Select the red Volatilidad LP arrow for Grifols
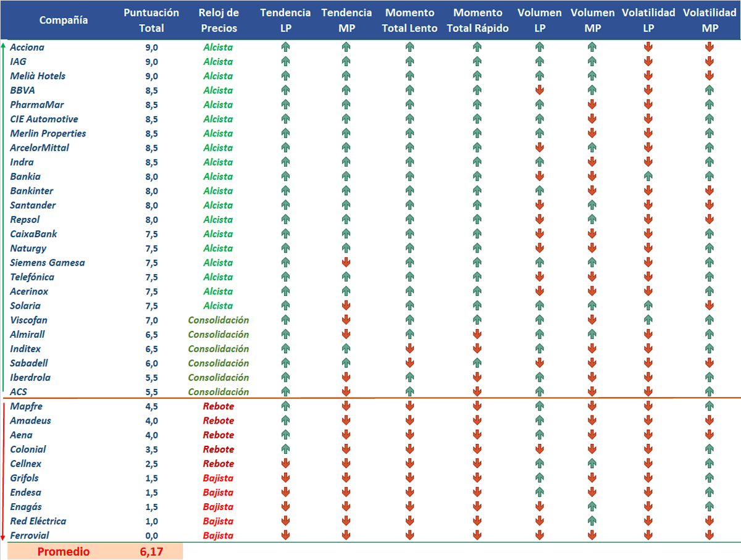741x560 pixels. 648,478
